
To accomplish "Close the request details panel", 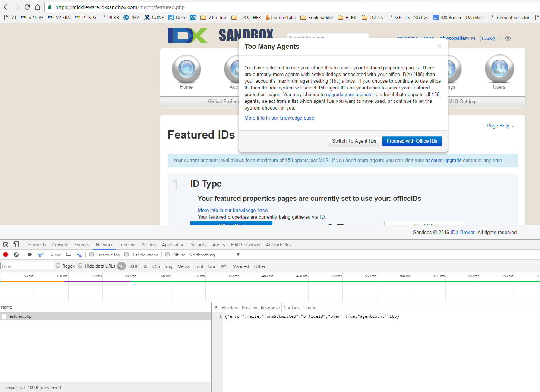I will [216, 307].
